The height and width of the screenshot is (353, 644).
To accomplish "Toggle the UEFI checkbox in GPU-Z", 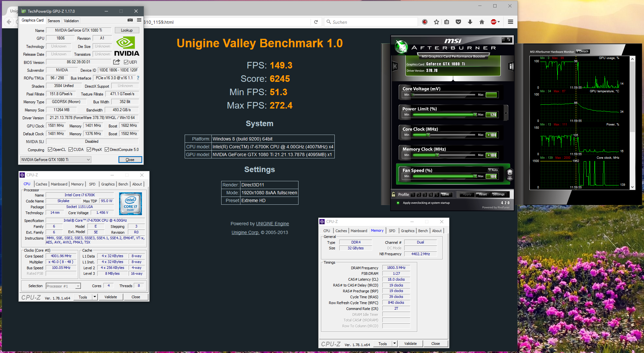I will point(126,62).
